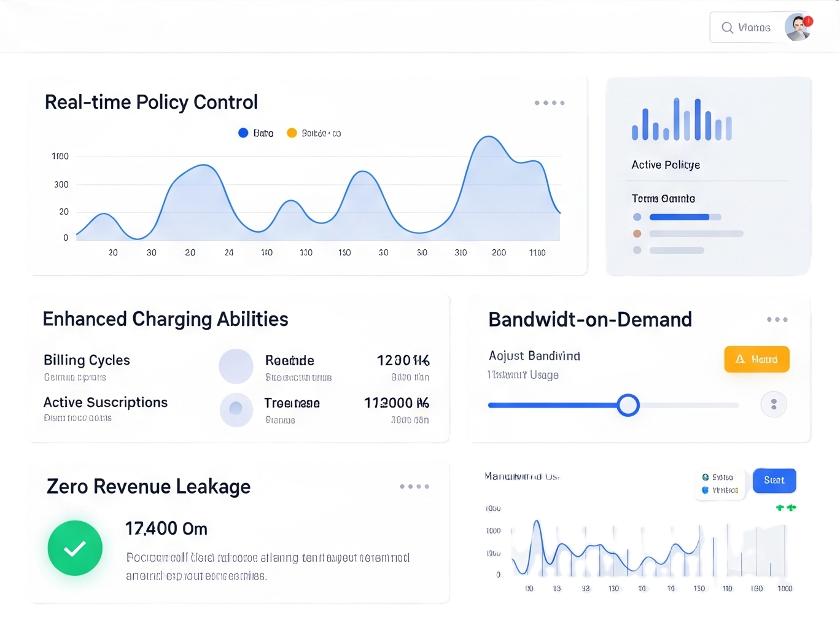Select the blue dot option in Active Policy card

pos(637,217)
